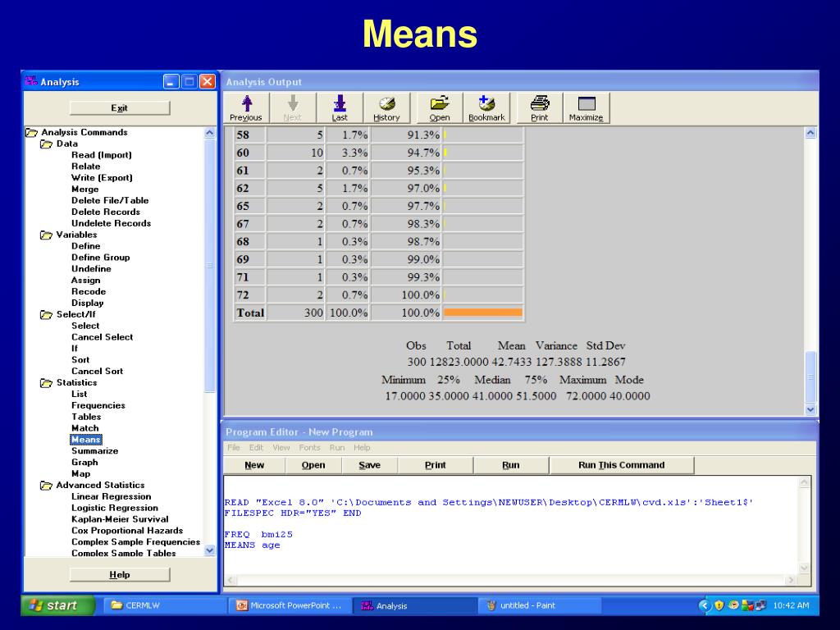Screen dimensions: 840x630
Task: Open an output file
Action: [x=440, y=108]
